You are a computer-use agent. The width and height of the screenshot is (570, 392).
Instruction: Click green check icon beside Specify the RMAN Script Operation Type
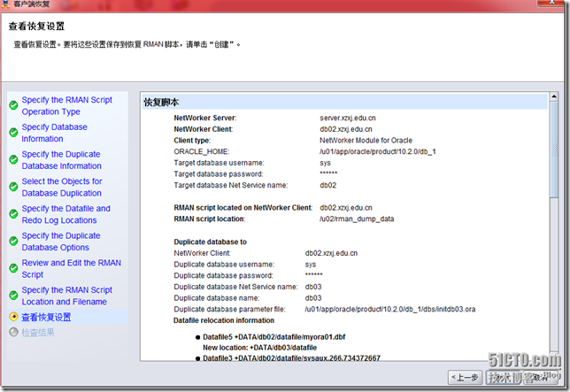(13, 105)
